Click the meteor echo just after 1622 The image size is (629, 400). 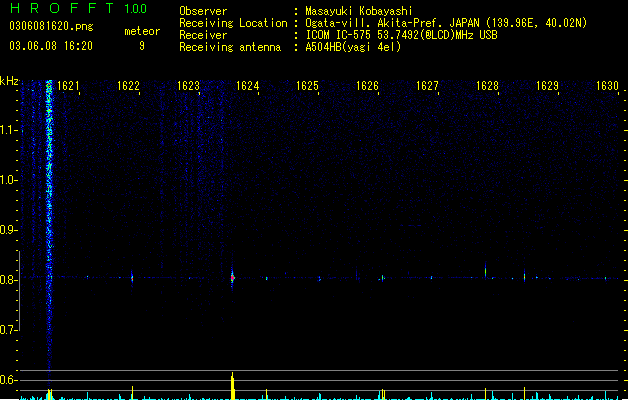[x=132, y=277]
